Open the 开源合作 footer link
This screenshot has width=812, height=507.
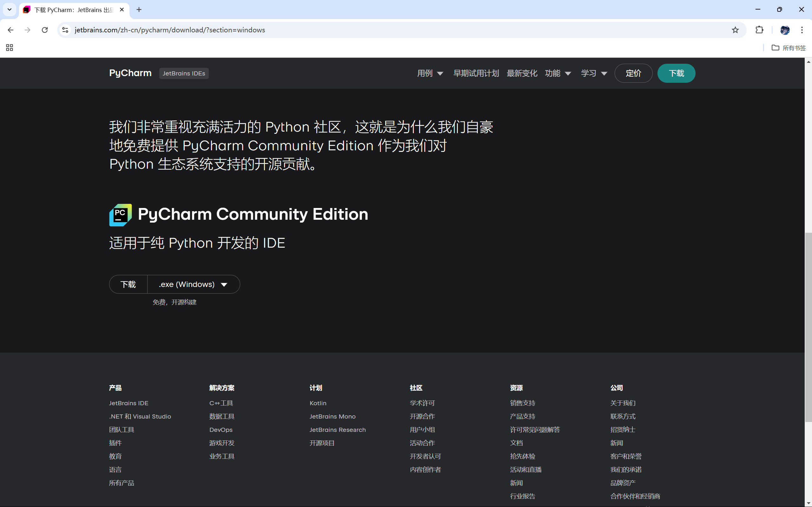[x=422, y=416]
